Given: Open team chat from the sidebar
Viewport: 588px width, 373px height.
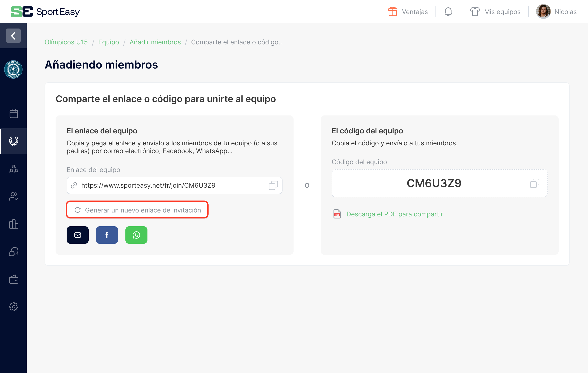Looking at the screenshot, I should (13, 252).
